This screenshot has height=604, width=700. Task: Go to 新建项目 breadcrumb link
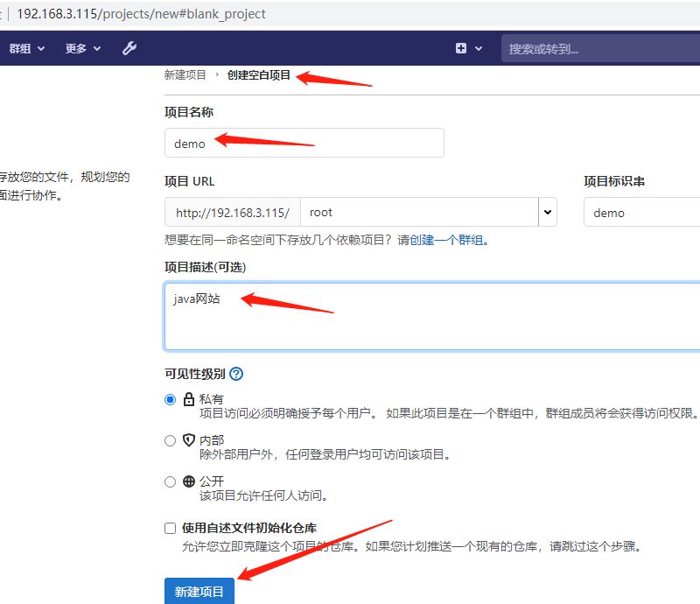point(185,75)
